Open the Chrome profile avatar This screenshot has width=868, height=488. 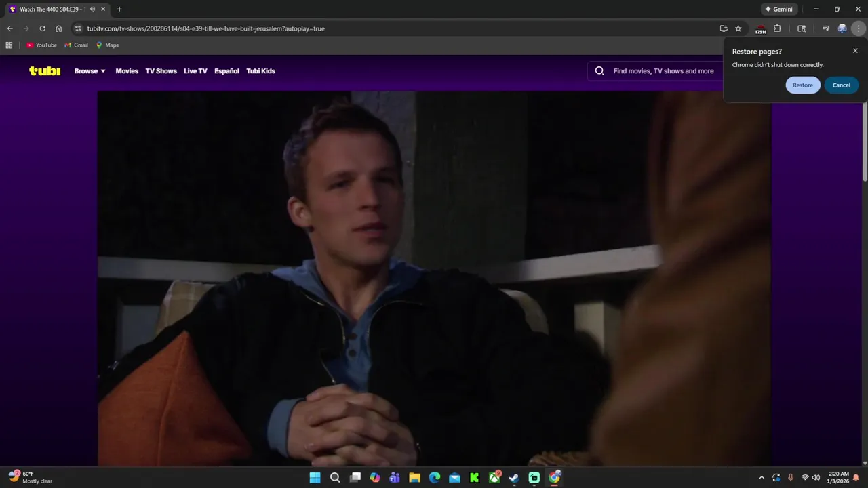842,28
